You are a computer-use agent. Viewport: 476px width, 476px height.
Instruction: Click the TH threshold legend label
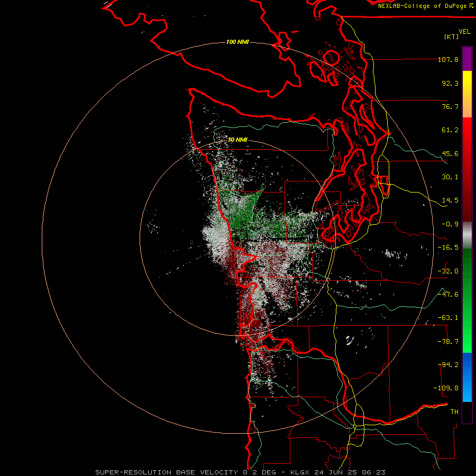tap(454, 412)
